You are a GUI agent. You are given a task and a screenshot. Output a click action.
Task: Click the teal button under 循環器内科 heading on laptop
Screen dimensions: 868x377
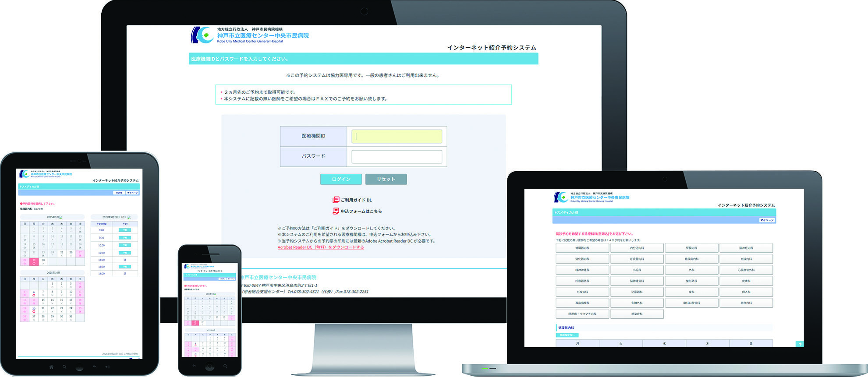567,335
